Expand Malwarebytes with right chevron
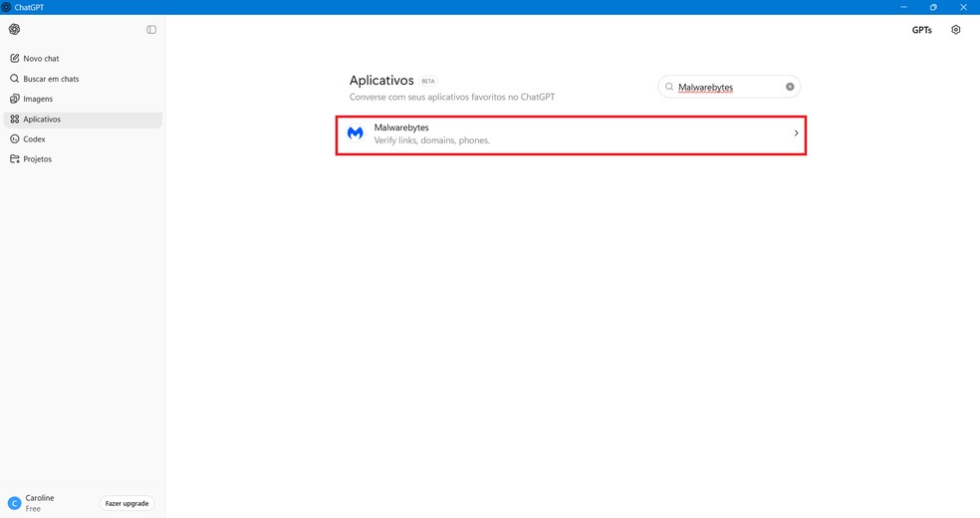The height and width of the screenshot is (518, 980). point(796,133)
